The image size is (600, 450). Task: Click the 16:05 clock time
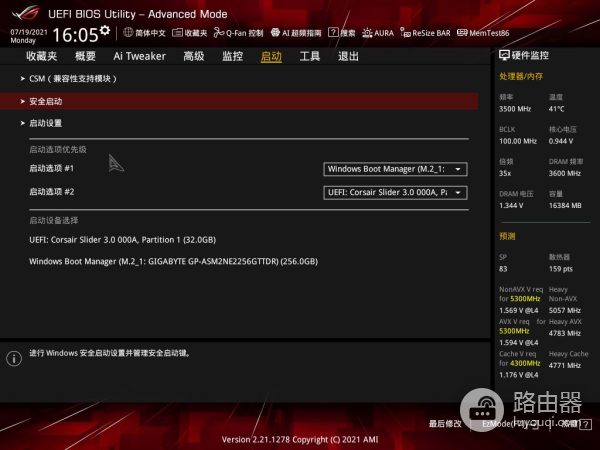point(75,35)
